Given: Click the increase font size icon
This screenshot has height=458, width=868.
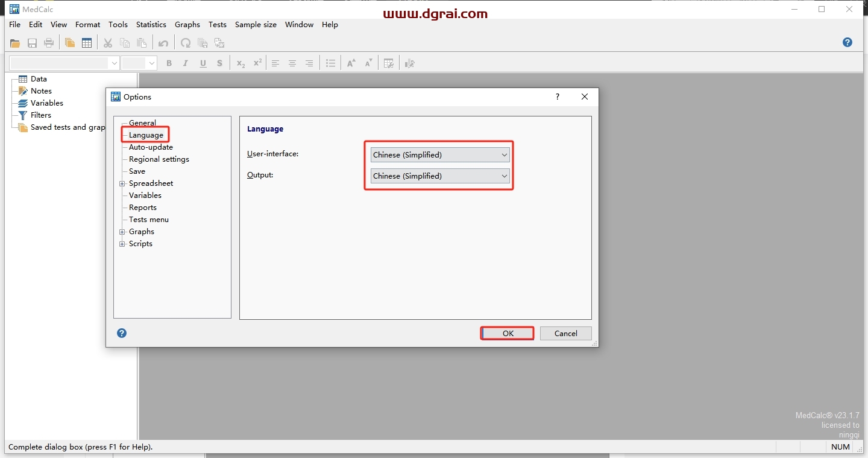Looking at the screenshot, I should tap(351, 63).
